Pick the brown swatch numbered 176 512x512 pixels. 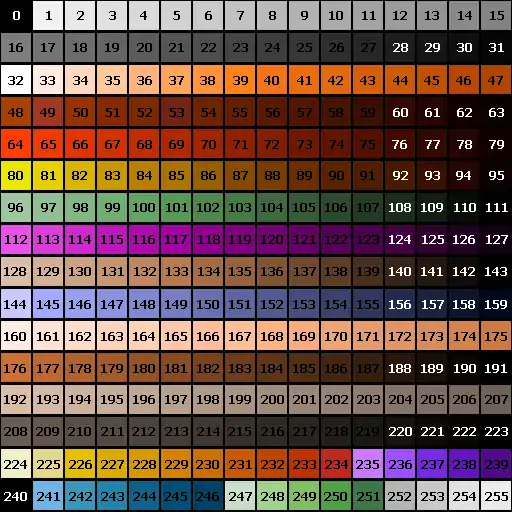(16, 367)
